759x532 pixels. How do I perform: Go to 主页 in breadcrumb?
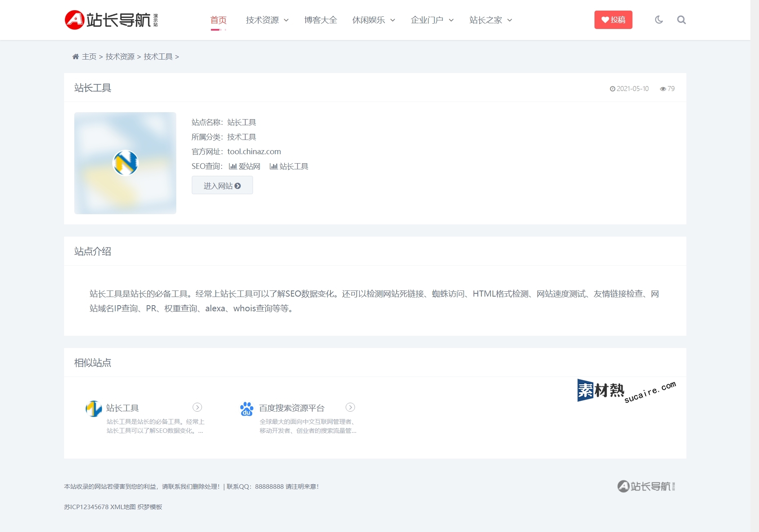[89, 56]
